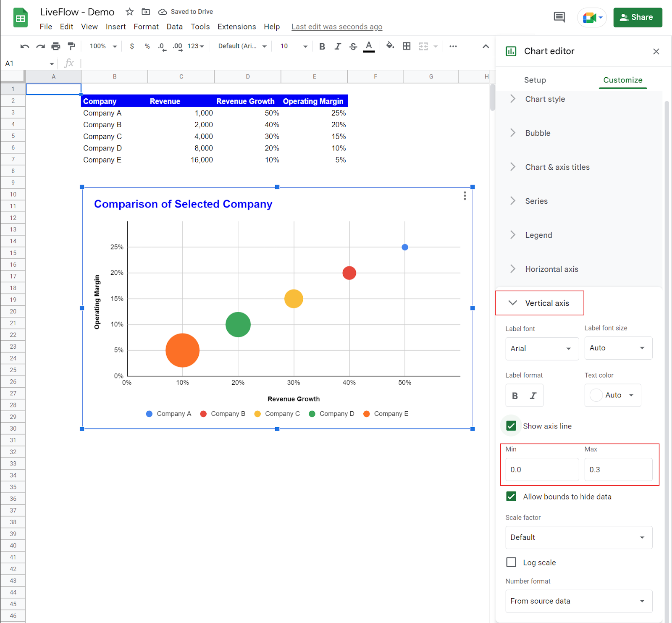The width and height of the screenshot is (672, 623).
Task: See document status cloud icon
Action: [163, 12]
